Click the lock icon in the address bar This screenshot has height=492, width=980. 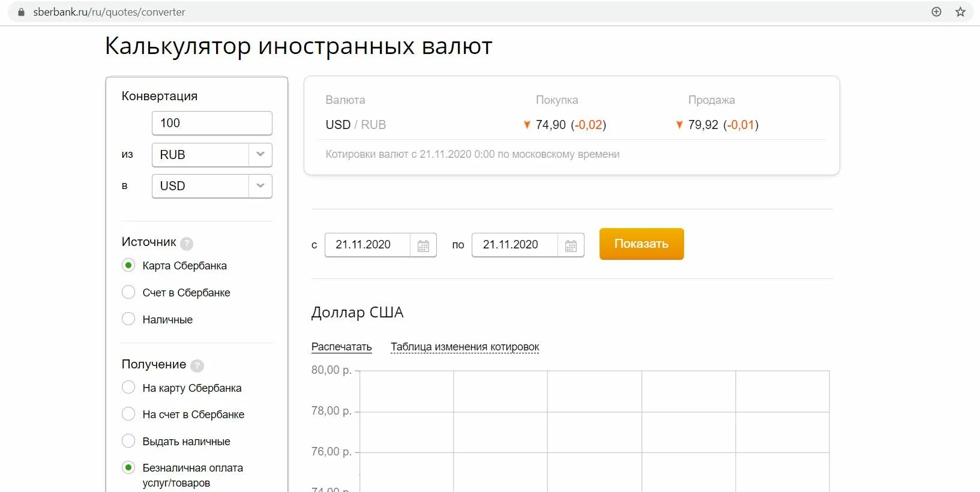pos(21,12)
